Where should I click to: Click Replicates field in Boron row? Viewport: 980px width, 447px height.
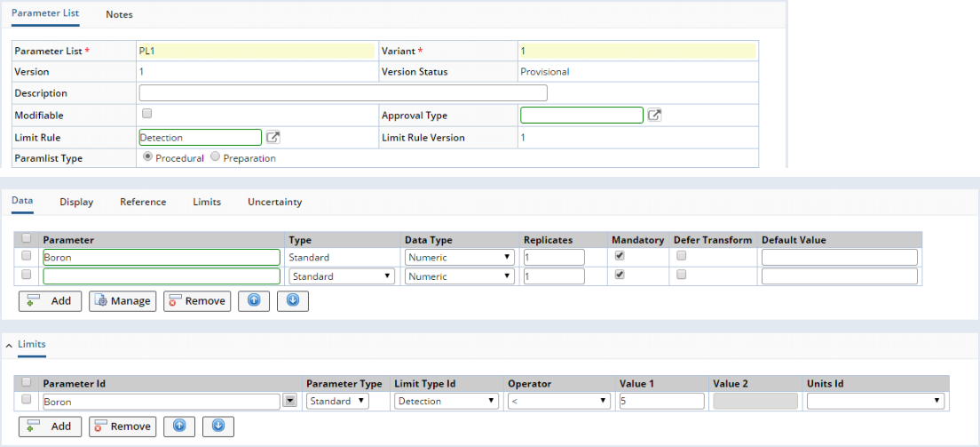click(x=554, y=258)
